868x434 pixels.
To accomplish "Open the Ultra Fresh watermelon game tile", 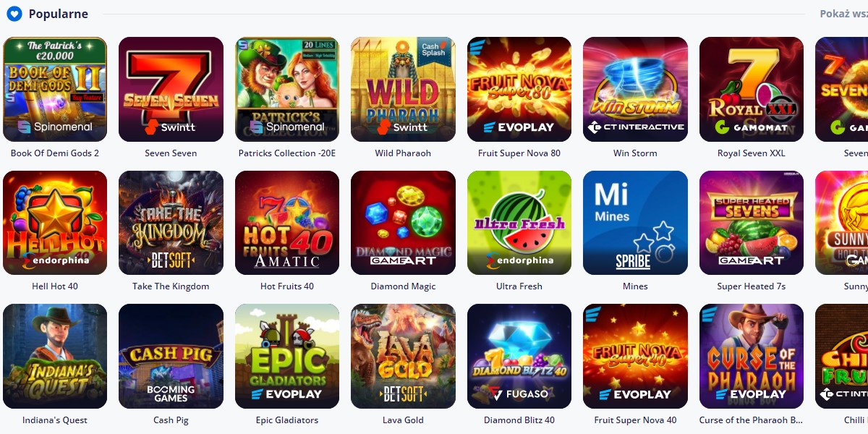I will click(x=519, y=223).
